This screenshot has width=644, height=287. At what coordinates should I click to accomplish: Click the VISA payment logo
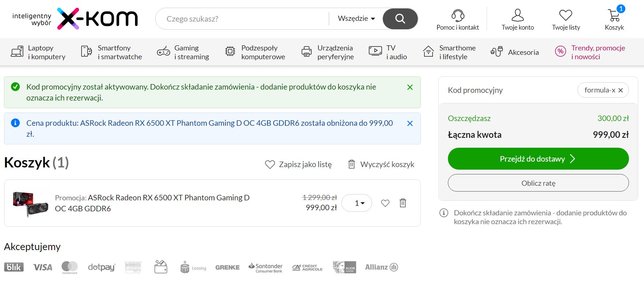coord(43,267)
